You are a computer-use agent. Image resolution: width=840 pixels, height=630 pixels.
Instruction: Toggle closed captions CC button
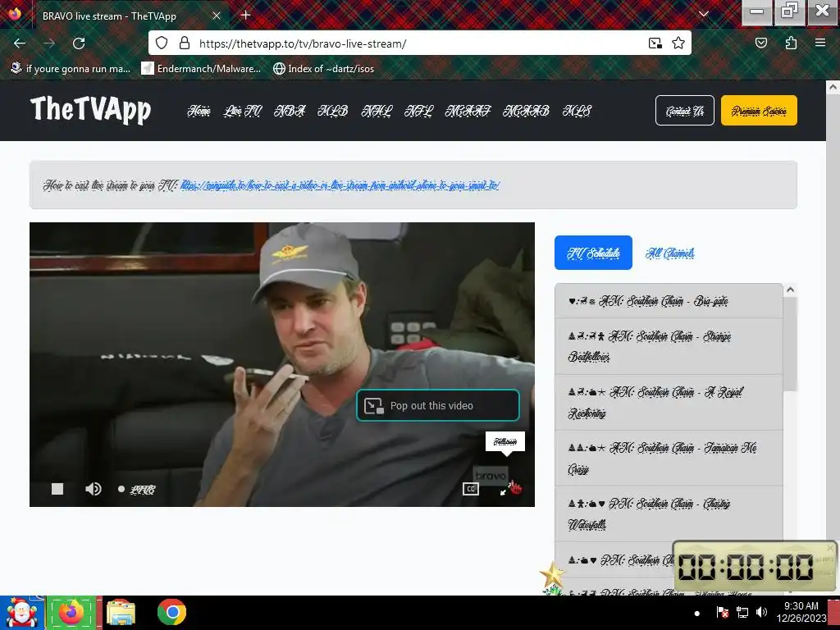pos(470,489)
